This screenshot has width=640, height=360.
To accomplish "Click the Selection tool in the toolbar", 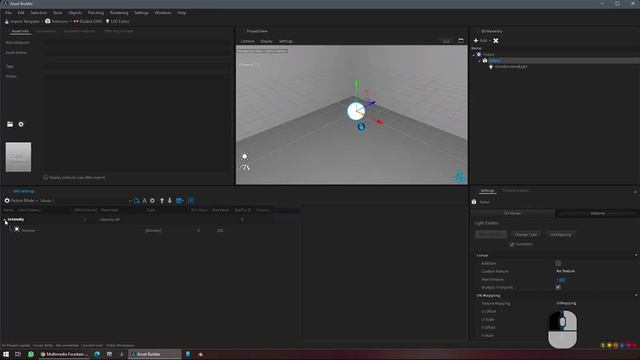I will [56, 21].
